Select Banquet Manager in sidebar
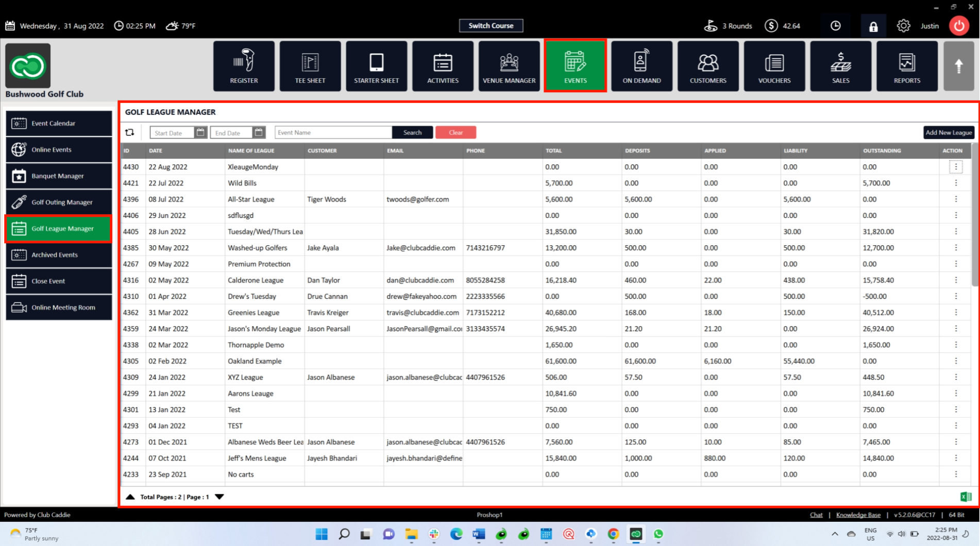 tap(59, 176)
